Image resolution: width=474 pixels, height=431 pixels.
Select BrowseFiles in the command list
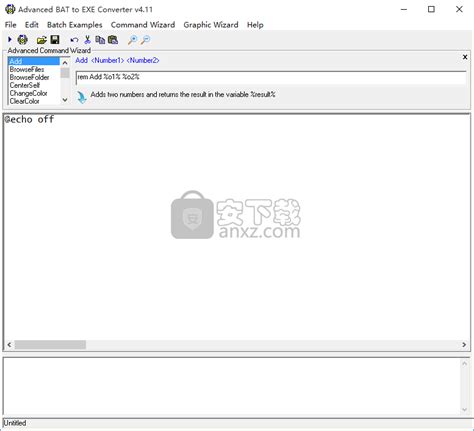click(x=34, y=69)
